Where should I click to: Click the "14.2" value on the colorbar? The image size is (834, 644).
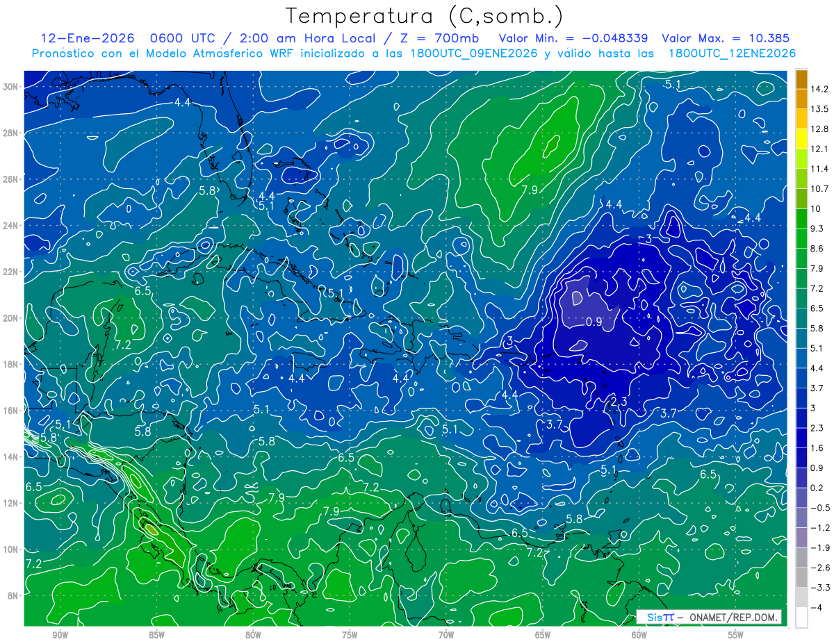821,89
